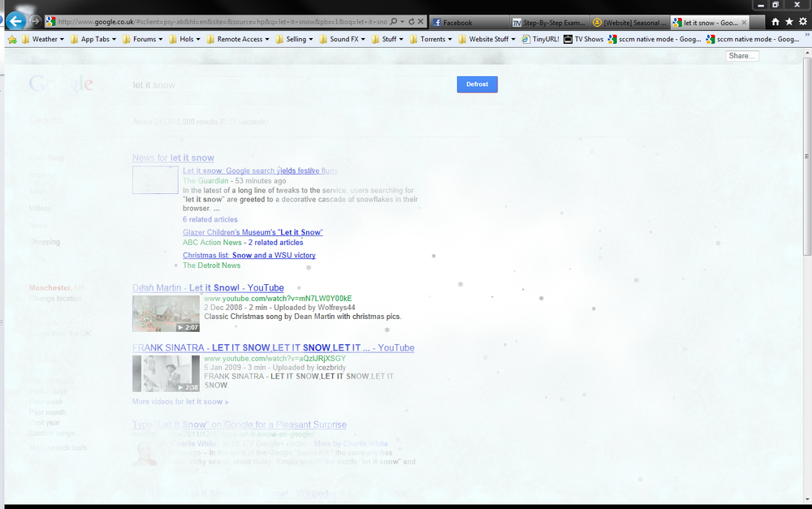Close the let it snow tab
The width and height of the screenshot is (812, 509).
click(x=744, y=22)
